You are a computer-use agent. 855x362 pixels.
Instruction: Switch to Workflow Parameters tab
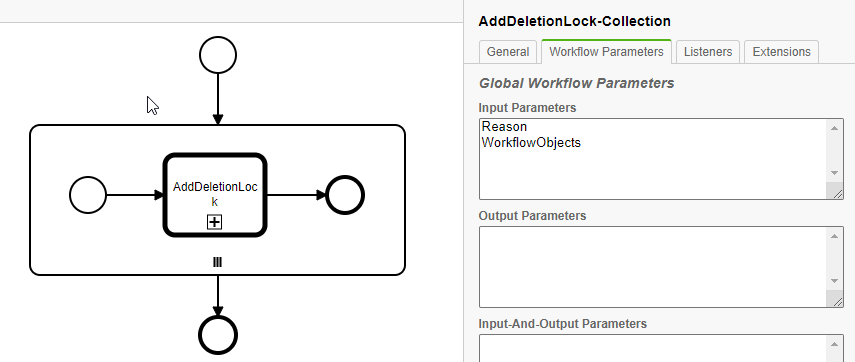pyautogui.click(x=606, y=52)
